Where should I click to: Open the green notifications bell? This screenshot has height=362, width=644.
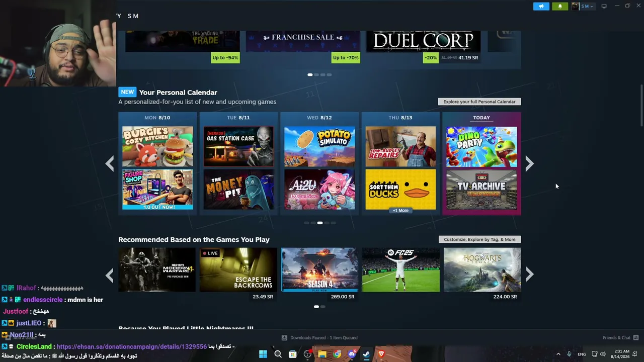pos(560,6)
